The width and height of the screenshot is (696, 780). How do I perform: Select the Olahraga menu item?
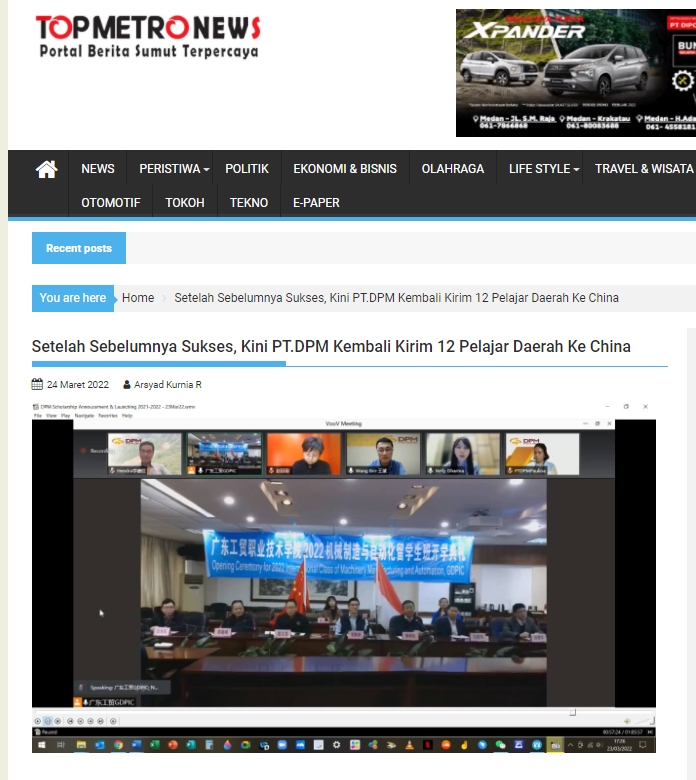click(x=453, y=169)
